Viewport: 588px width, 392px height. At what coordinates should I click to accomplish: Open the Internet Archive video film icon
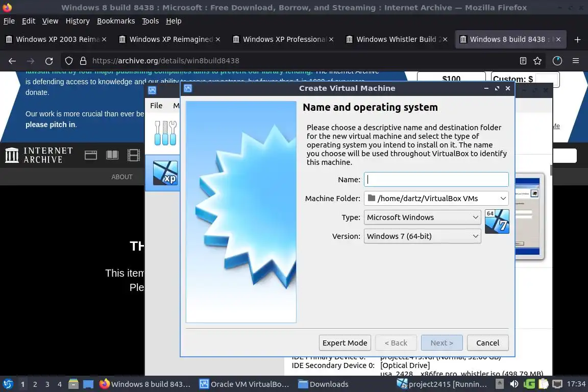[134, 155]
